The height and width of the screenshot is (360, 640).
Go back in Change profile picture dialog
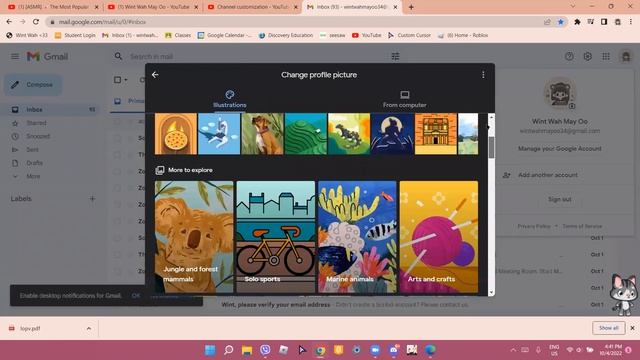click(155, 75)
